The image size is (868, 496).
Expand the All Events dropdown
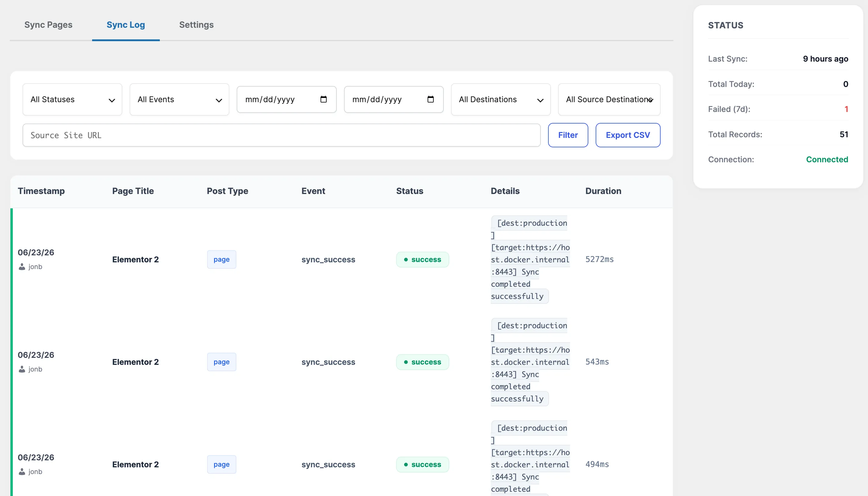(x=179, y=99)
